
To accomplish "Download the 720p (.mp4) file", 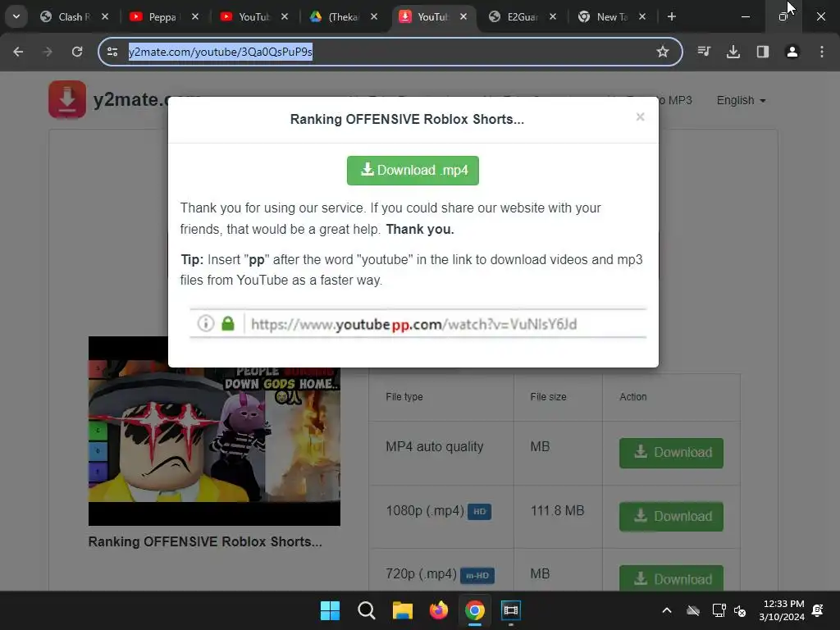I will pyautogui.click(x=671, y=578).
